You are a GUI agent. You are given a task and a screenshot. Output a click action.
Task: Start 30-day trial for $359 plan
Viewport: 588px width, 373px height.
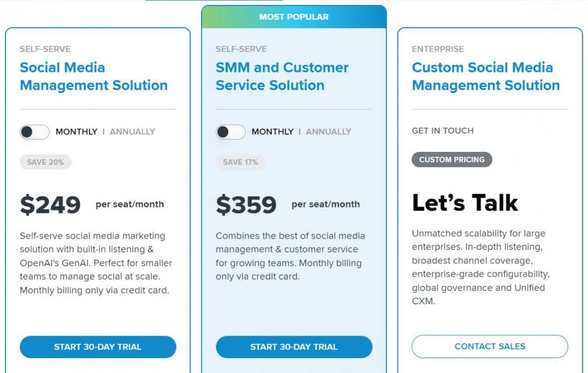pyautogui.click(x=294, y=347)
